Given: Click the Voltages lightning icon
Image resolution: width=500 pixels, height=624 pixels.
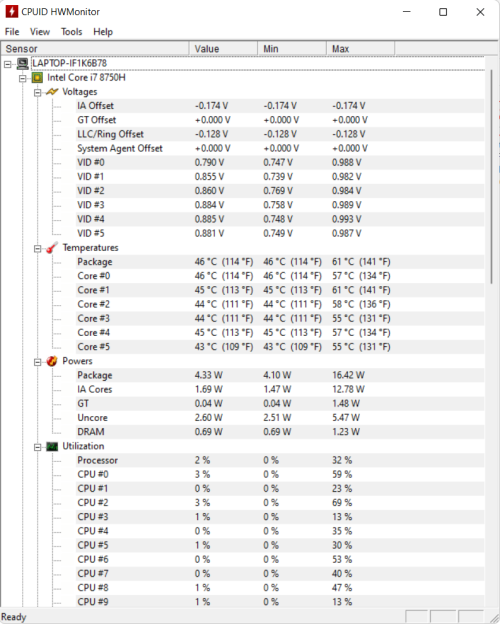Looking at the screenshot, I should click(52, 92).
